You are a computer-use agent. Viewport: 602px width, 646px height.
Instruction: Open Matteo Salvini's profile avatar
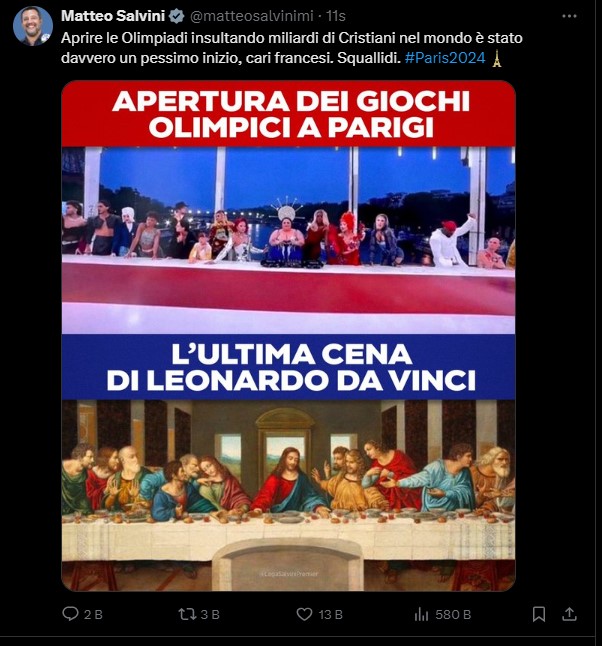coord(33,26)
